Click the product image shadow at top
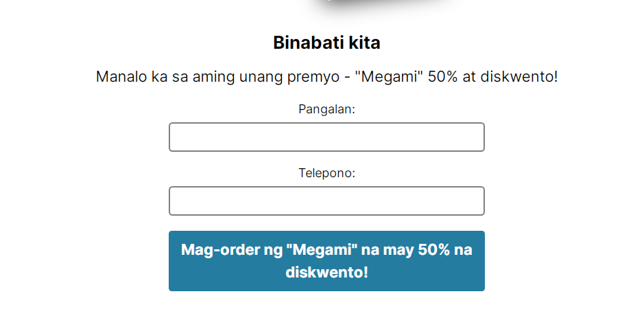The width and height of the screenshot is (644, 329). coord(384,5)
